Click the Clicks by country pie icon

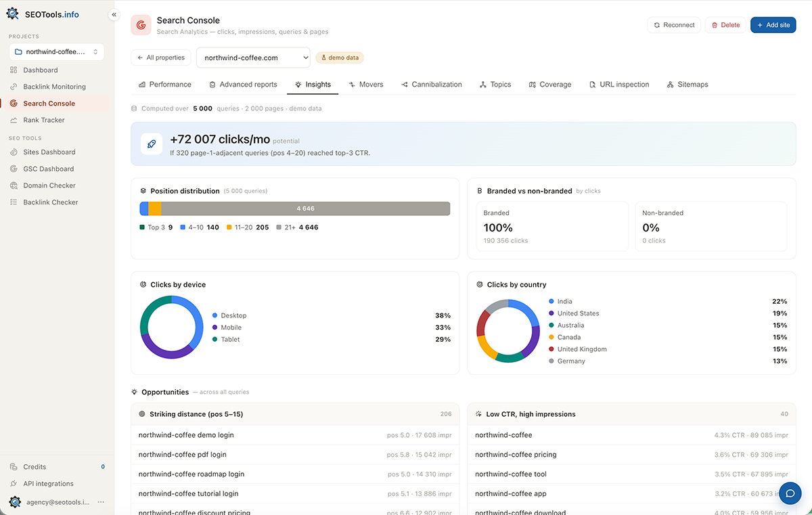(480, 285)
